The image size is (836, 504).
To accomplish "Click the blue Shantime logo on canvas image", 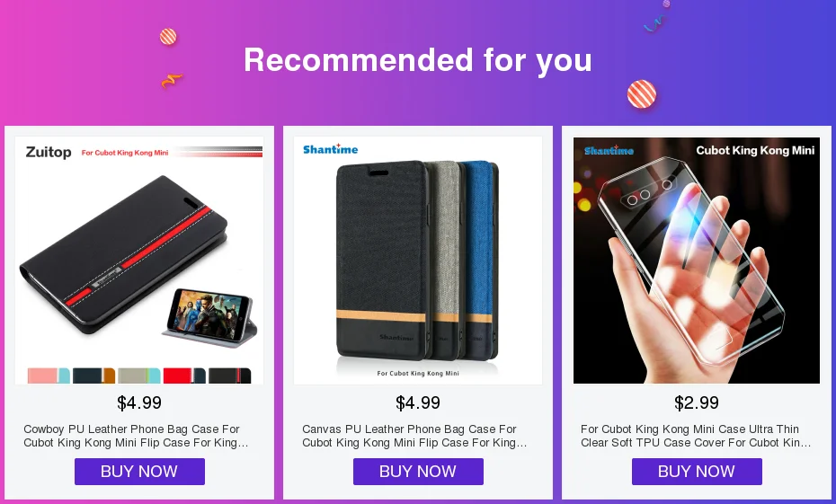I will (x=331, y=149).
